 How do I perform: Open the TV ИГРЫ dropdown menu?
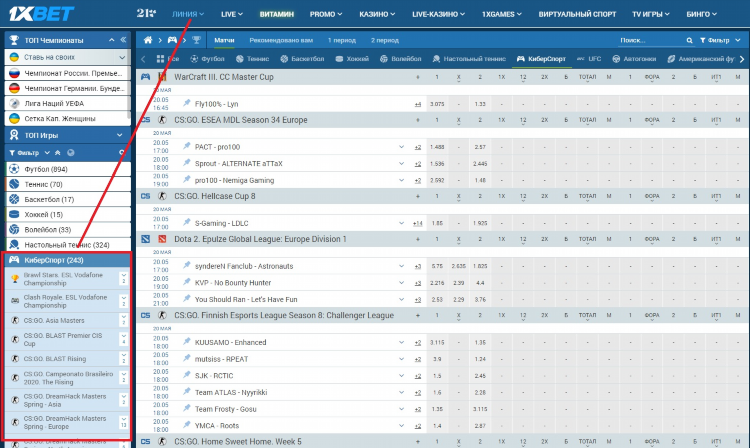[x=651, y=14]
